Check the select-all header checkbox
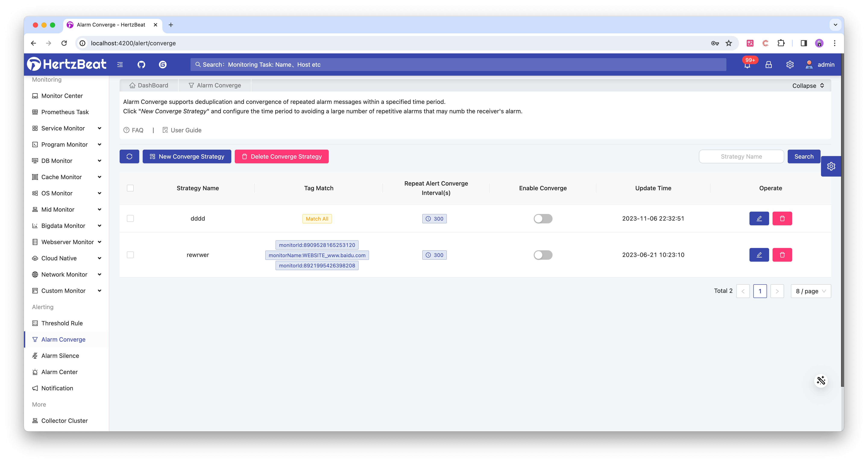 [x=130, y=188]
